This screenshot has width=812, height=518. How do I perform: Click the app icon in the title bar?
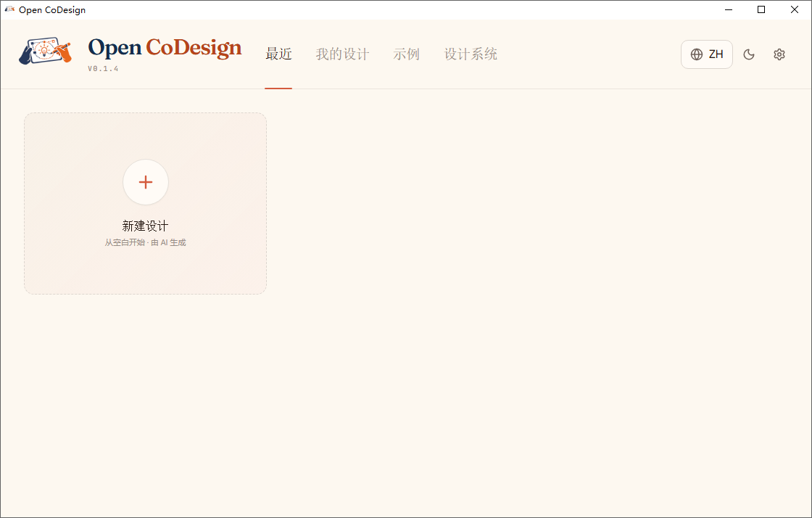(x=9, y=9)
